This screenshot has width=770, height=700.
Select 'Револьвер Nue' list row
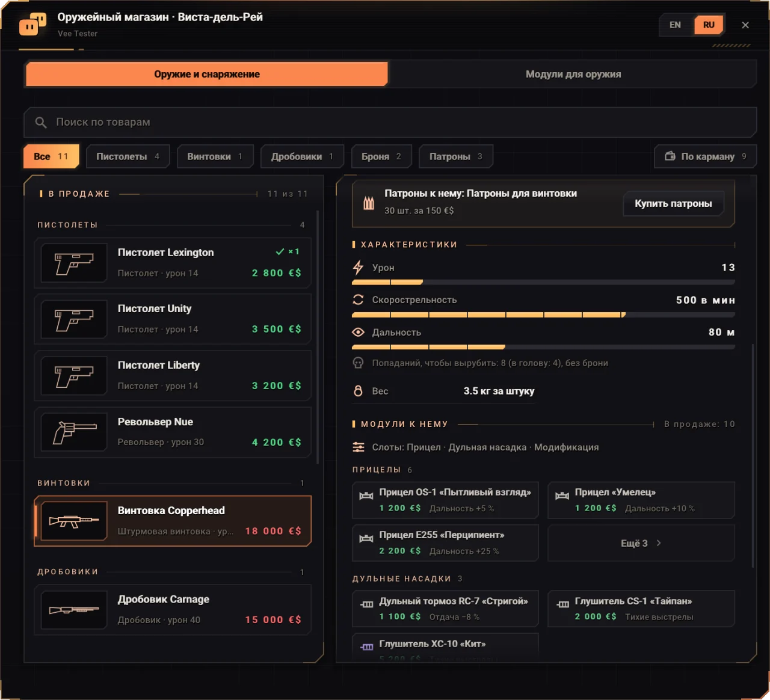pos(173,432)
